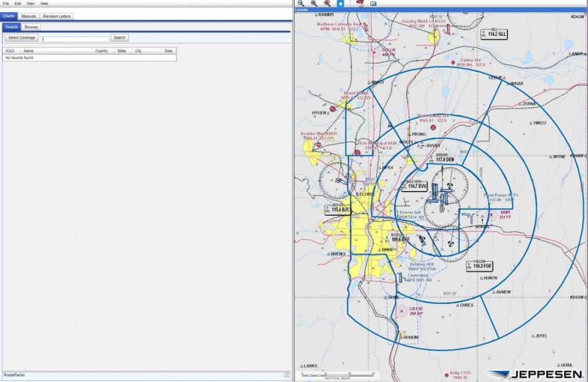Click the RAMMS waypoint label
Viewport: 588px width, 382px height.
pos(326,15)
